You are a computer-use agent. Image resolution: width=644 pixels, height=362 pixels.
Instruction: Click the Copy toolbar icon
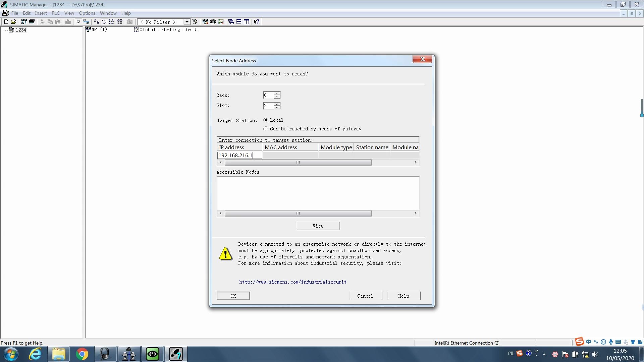pyautogui.click(x=50, y=22)
